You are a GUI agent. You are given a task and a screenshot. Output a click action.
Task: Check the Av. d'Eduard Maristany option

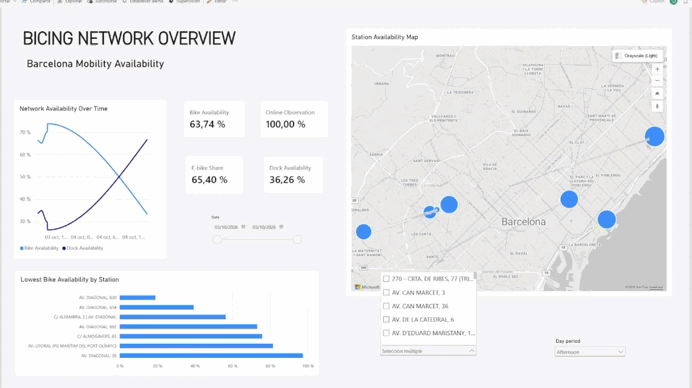386,333
